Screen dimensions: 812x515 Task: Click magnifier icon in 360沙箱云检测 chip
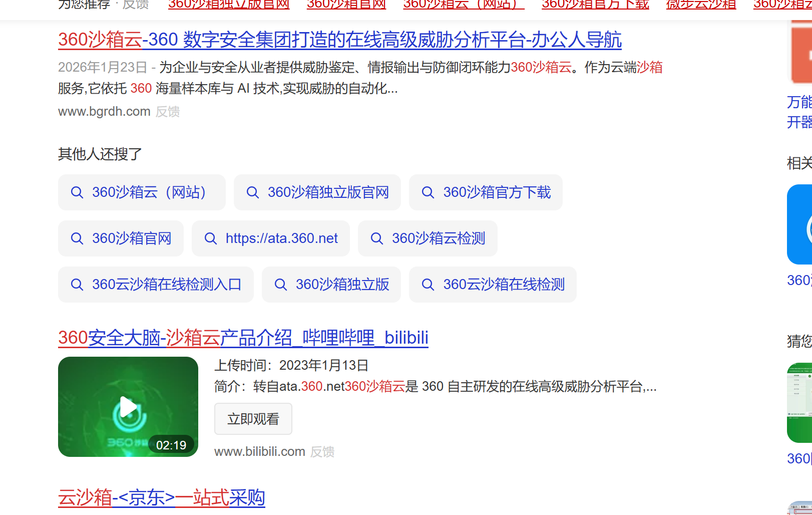pyautogui.click(x=376, y=238)
